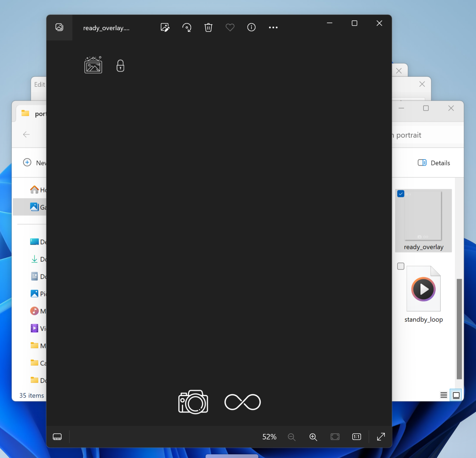Zoom in on the image
The image size is (476, 458).
point(313,437)
